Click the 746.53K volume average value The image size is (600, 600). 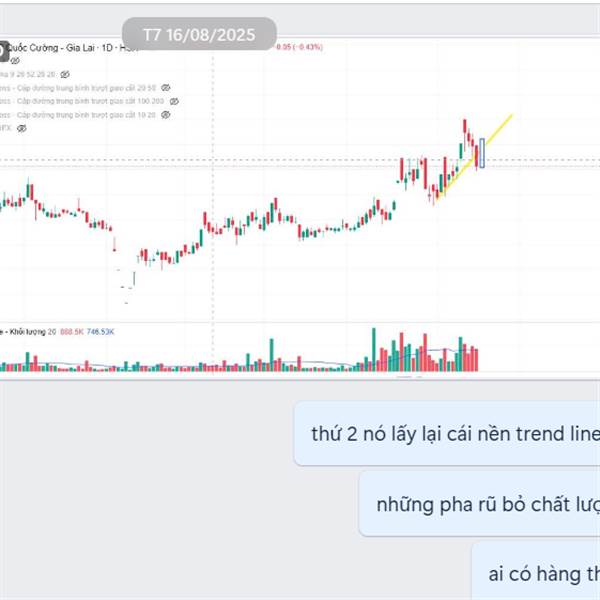click(x=100, y=332)
